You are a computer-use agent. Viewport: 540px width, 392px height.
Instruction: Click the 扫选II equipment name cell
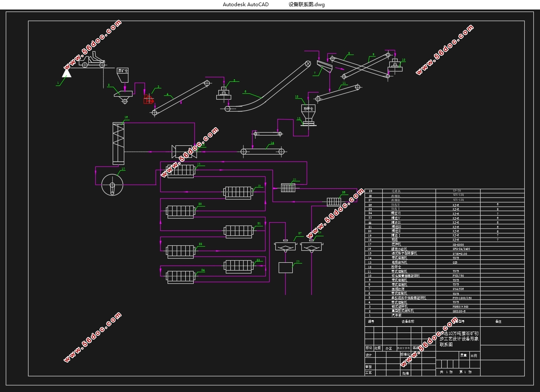point(396,204)
